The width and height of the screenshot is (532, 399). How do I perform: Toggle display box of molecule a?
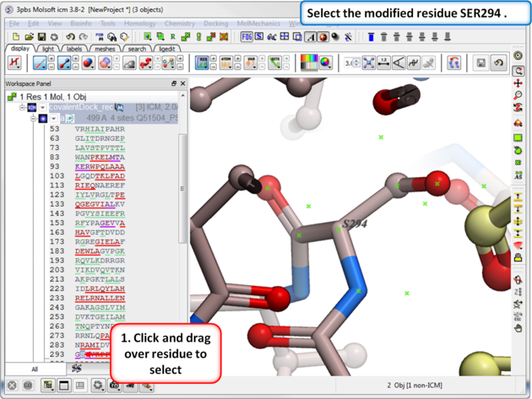[43, 119]
